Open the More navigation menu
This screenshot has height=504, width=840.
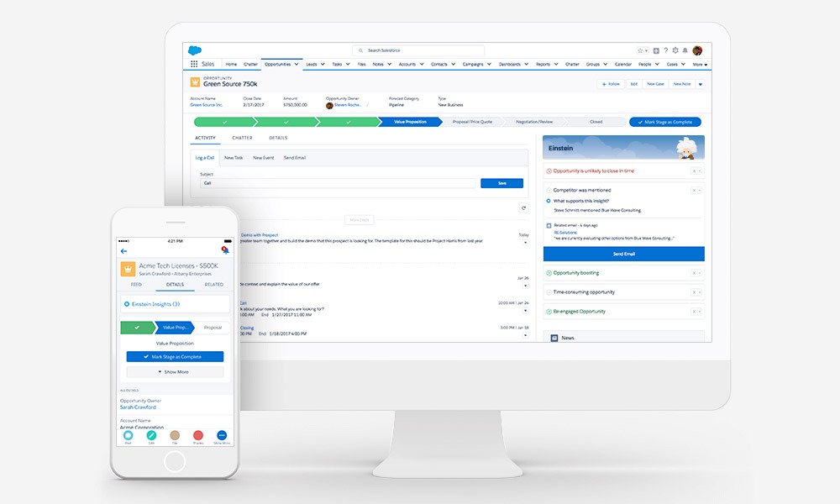(700, 65)
